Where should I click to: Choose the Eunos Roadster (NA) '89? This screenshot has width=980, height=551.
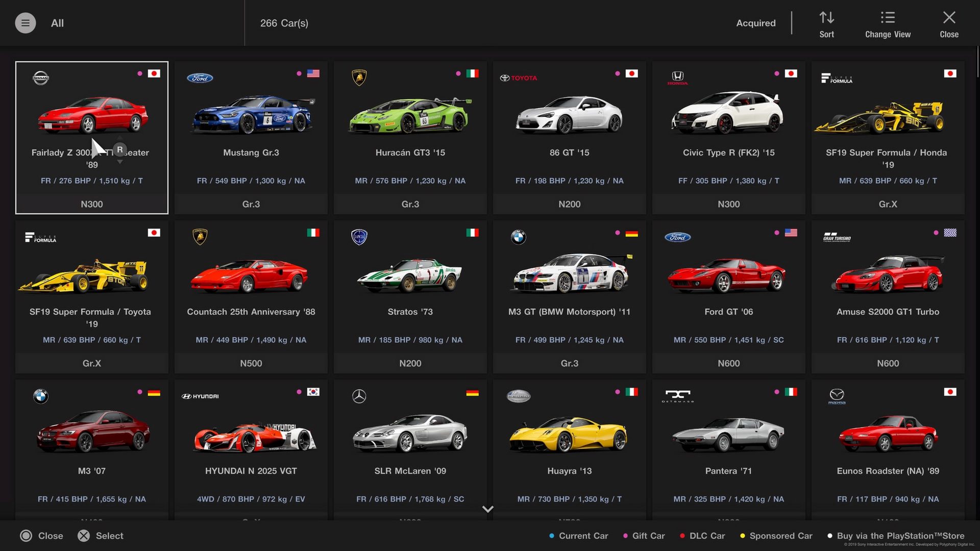[x=888, y=435]
